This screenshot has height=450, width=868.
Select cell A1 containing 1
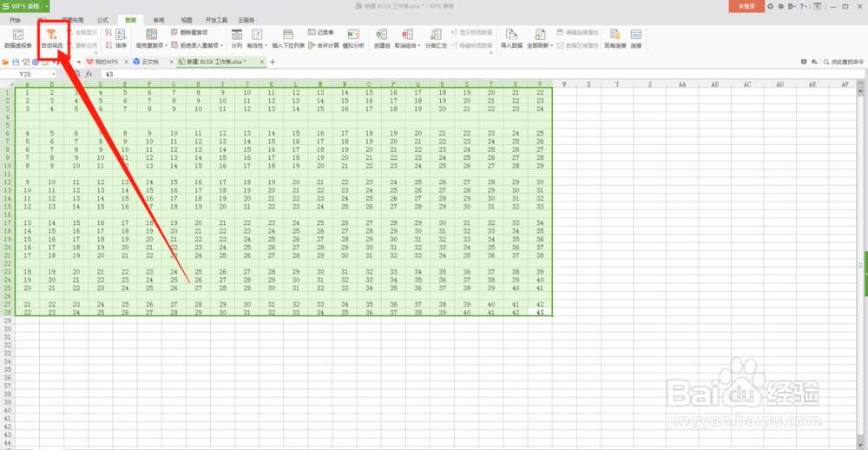[27, 92]
